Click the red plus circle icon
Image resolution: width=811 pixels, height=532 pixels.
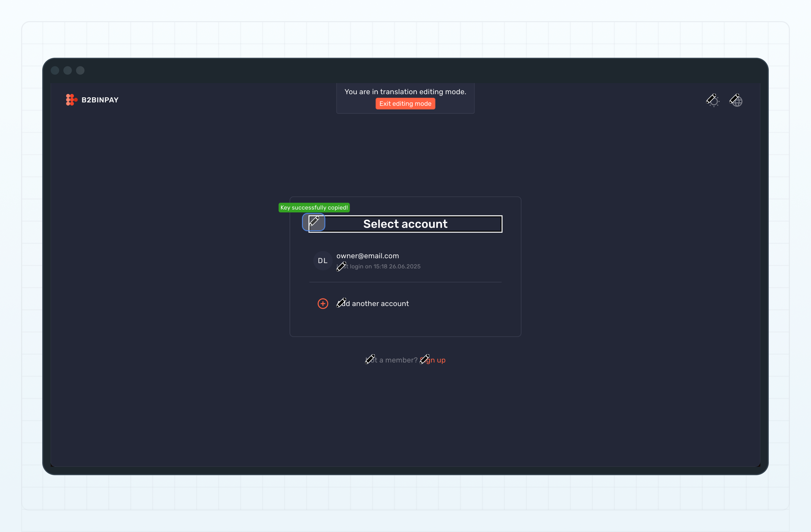coord(323,303)
